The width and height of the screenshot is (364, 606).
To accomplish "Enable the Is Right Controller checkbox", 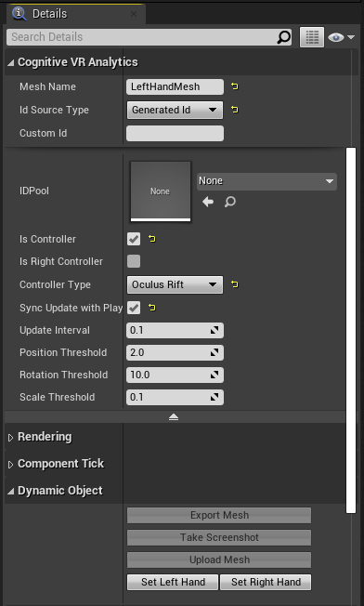I will pyautogui.click(x=134, y=261).
